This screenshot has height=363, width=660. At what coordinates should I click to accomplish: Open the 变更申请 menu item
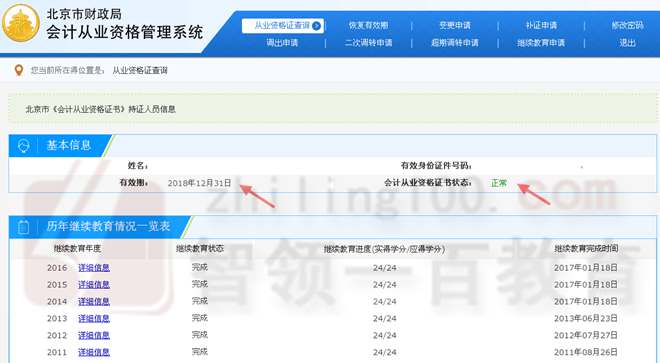pyautogui.click(x=455, y=25)
